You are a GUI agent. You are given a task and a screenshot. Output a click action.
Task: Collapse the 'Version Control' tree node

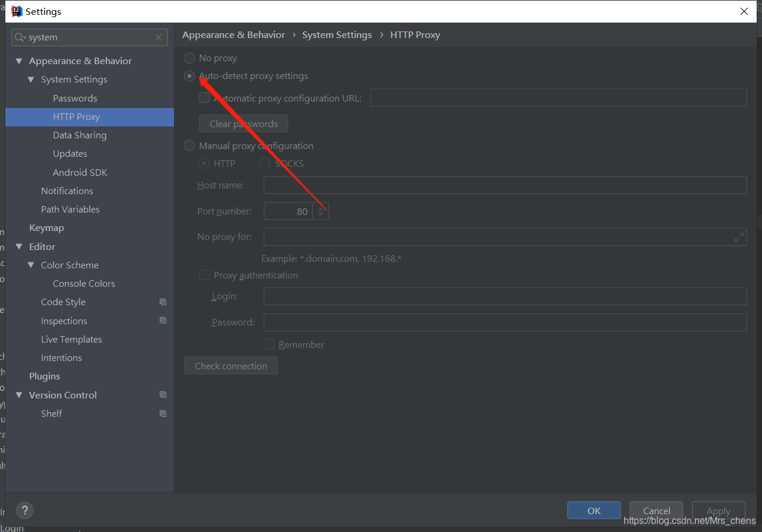tap(19, 395)
